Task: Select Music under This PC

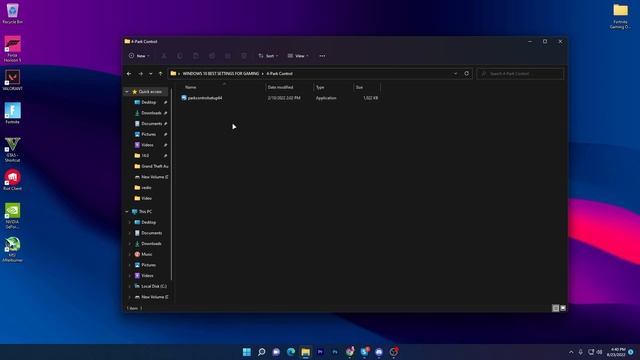Action: tap(144, 254)
